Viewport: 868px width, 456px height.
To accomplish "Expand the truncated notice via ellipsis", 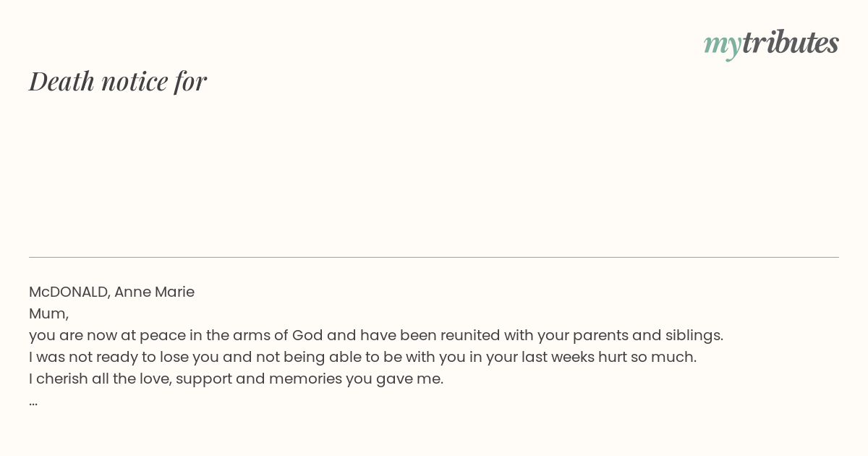I will point(33,402).
